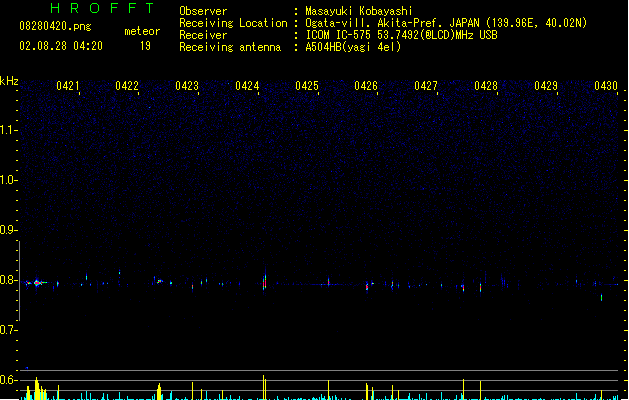Click the 0422 time marker

click(x=127, y=86)
